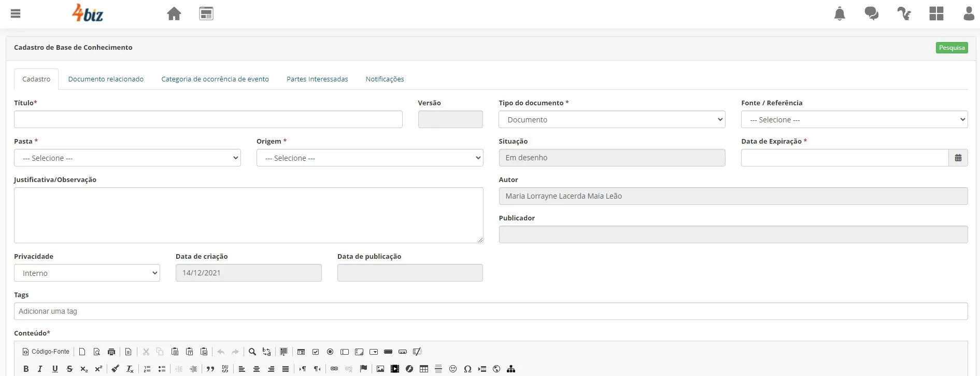Image resolution: width=980 pixels, height=376 pixels.
Task: Click the Código-Fonte source button
Action: (46, 352)
